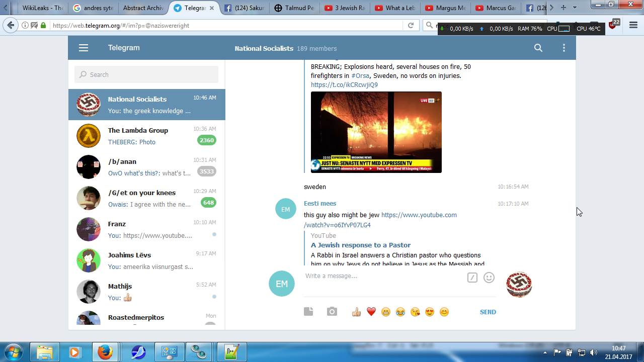This screenshot has width=644, height=362.
Task: Open the emoji picker smiley icon
Action: click(x=489, y=278)
